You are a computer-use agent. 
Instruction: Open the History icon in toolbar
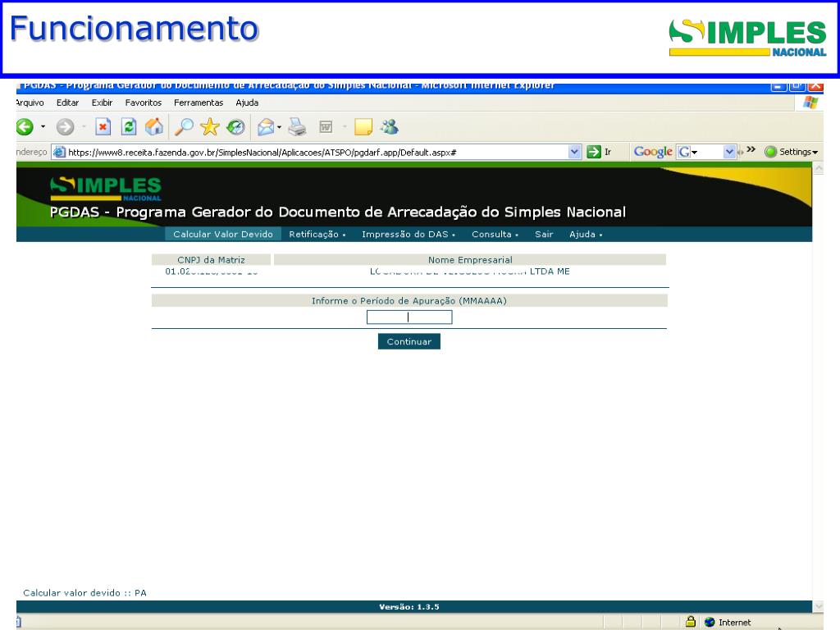click(235, 127)
